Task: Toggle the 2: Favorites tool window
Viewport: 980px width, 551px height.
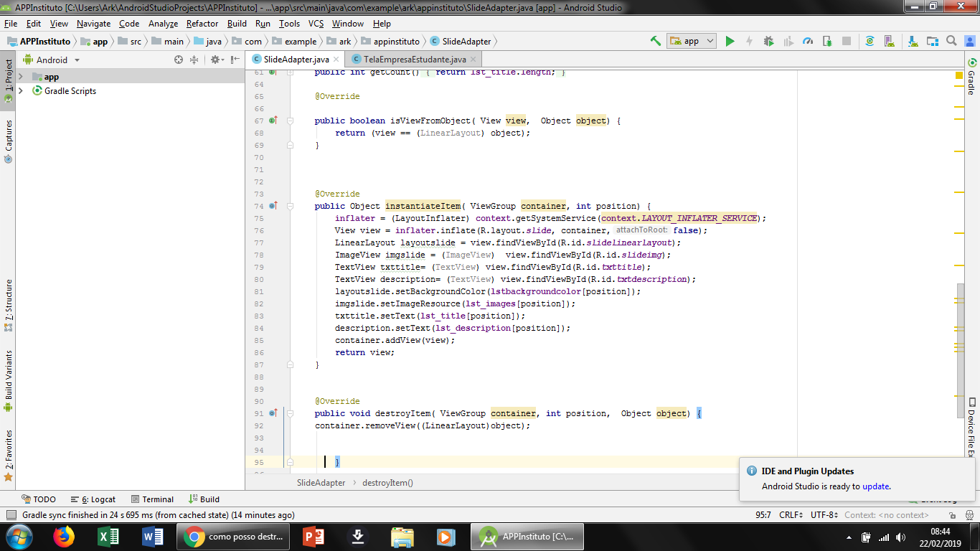Action: [x=8, y=455]
